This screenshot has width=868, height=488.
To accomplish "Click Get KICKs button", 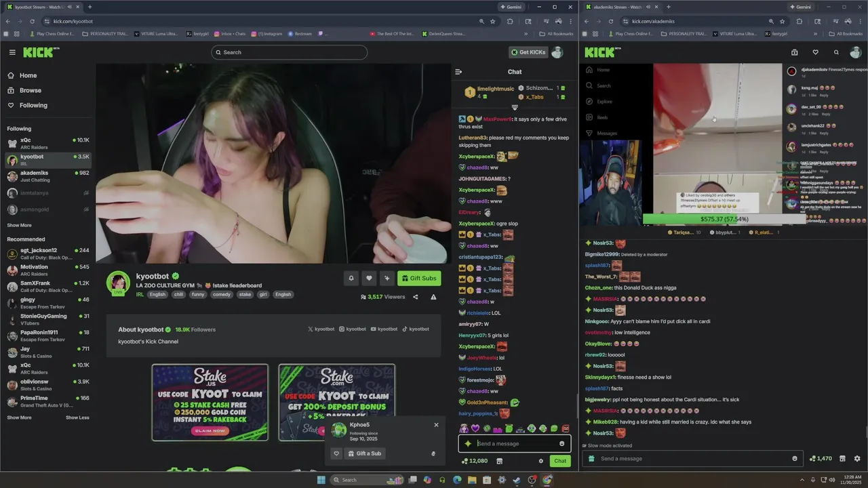I will (x=528, y=52).
